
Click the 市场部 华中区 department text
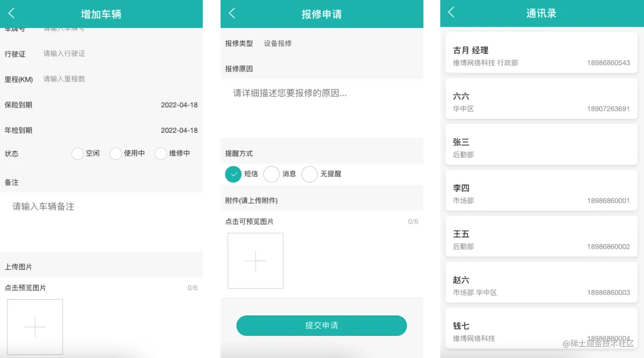pyautogui.click(x=475, y=293)
